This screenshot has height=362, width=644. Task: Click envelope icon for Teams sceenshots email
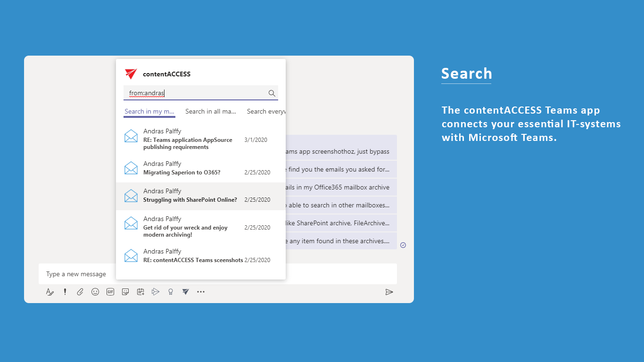click(x=131, y=255)
